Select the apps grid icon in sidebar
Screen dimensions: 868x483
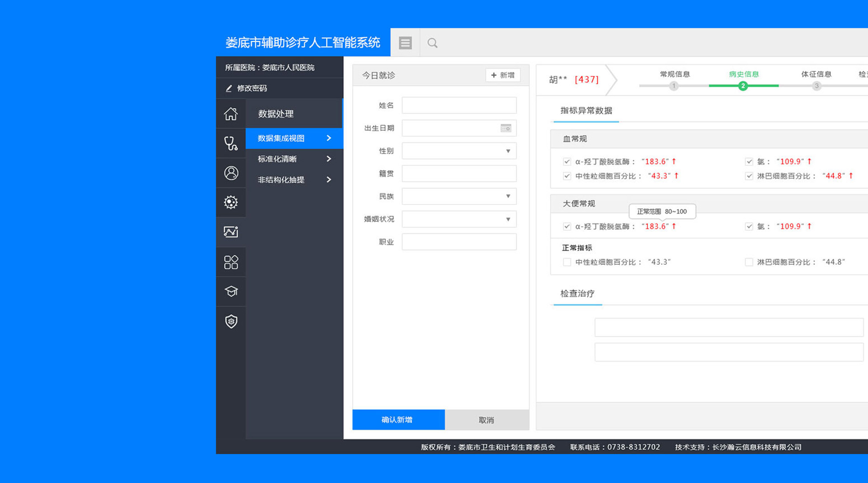click(231, 262)
